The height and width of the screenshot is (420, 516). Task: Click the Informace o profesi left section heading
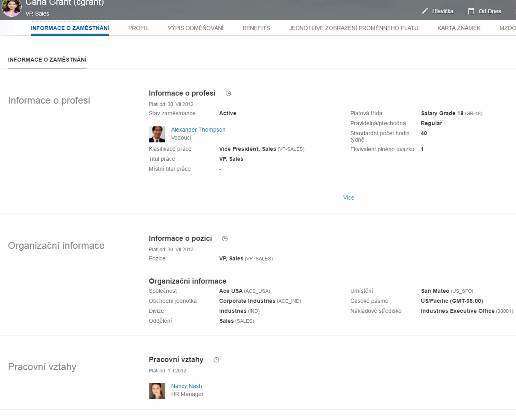(49, 100)
